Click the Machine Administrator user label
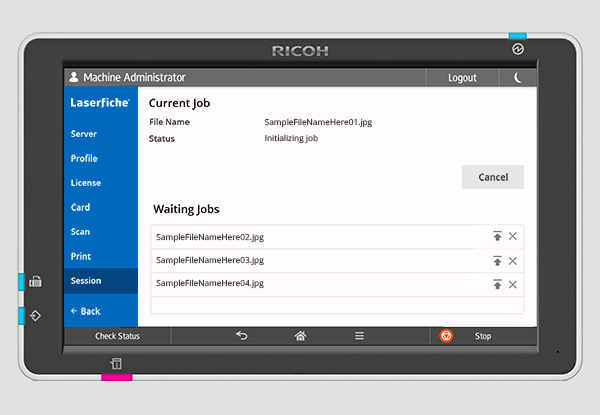 pos(134,77)
